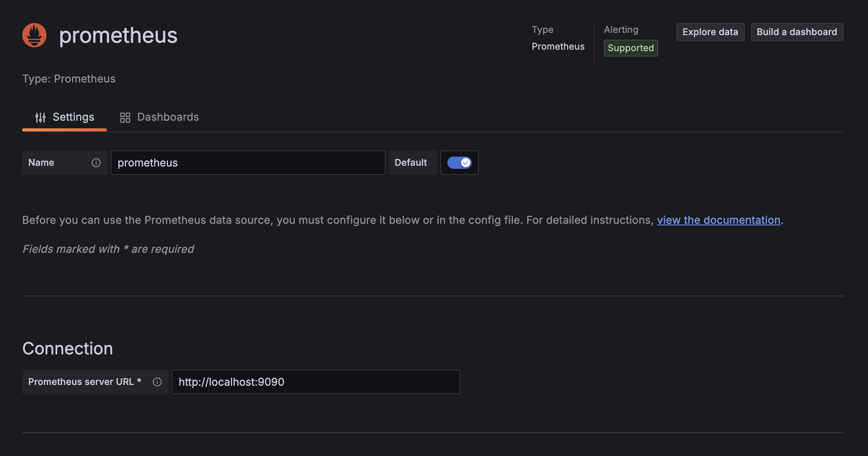Screen dimensions: 868x456
Task: Toggle the Default data source switch
Action: click(x=459, y=163)
